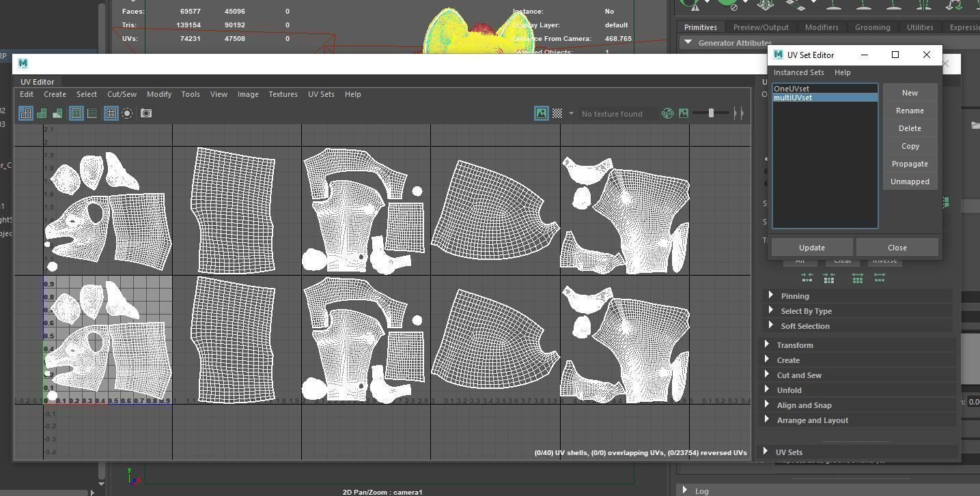Click the shaded UV display icon

pyautogui.click(x=42, y=113)
